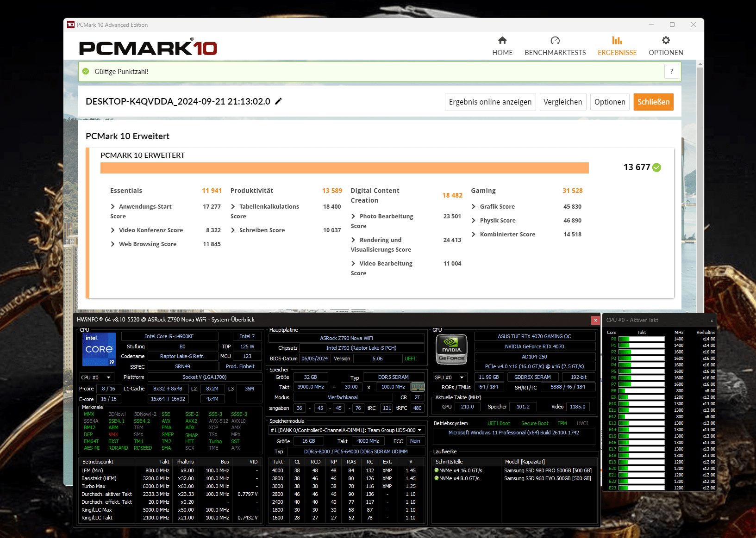The width and height of the screenshot is (756, 538).
Task: Click Samsung SSD 960 EVO 500GB drive entry
Action: point(548,478)
